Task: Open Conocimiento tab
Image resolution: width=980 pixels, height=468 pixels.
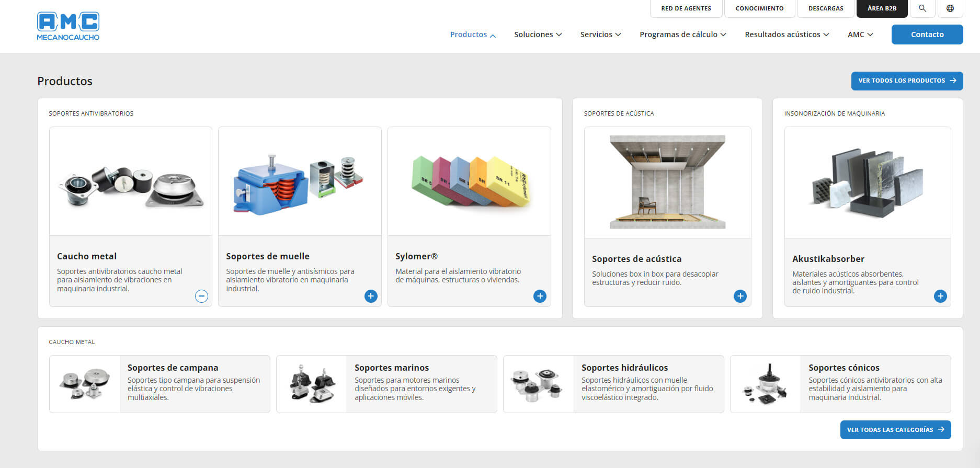Action: point(759,8)
